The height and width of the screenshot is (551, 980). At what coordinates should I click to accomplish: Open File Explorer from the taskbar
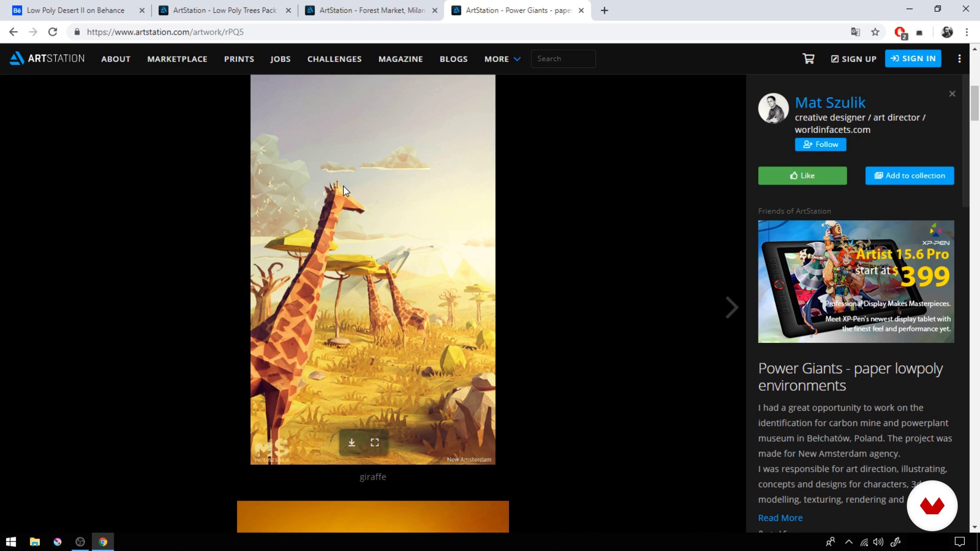35,542
